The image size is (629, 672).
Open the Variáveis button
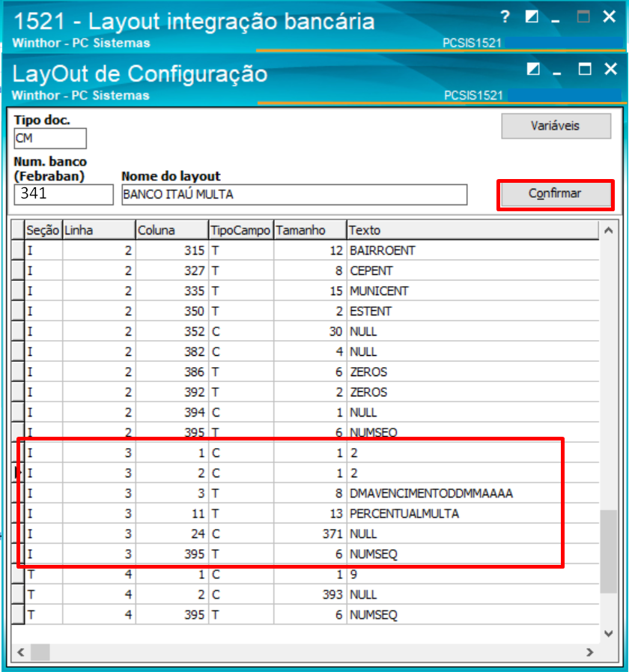coord(556,126)
